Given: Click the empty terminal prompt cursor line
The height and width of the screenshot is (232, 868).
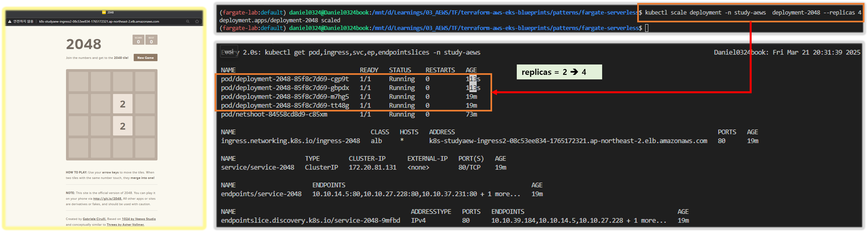Looking at the screenshot, I should pyautogui.click(x=647, y=28).
